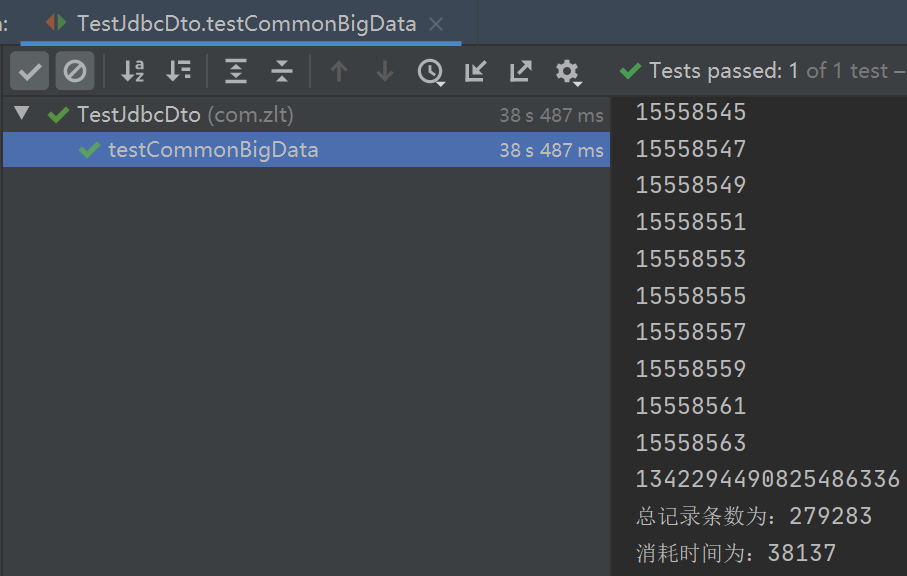Collapse all test nodes
This screenshot has width=907, height=576.
pyautogui.click(x=282, y=71)
